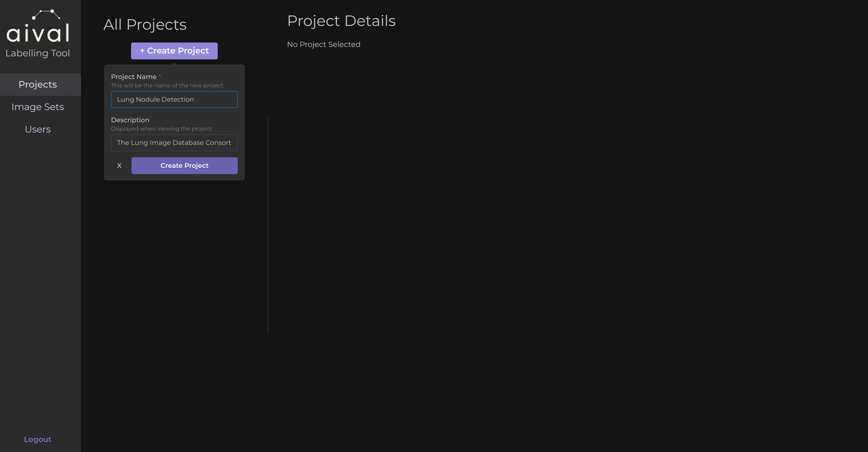Go to Image Sets in sidebar

(38, 107)
